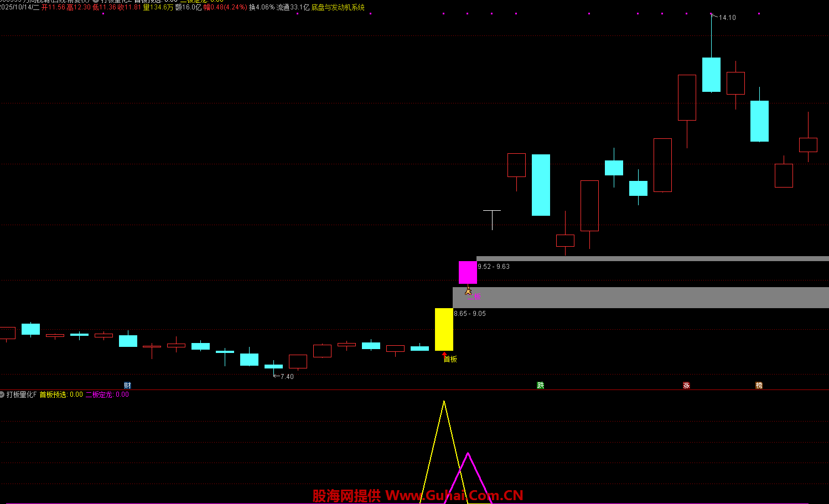
Task: Click the 9.52 - 9.63 price range label
Action: point(494,267)
